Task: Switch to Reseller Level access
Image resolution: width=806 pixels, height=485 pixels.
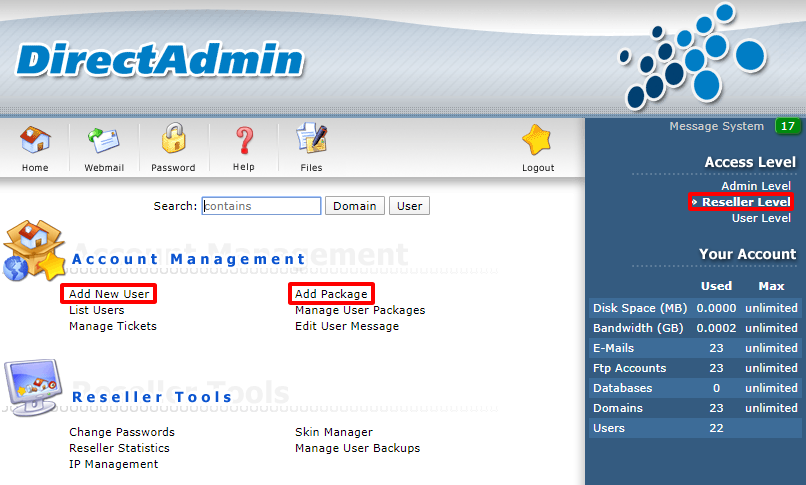Action: click(x=746, y=202)
